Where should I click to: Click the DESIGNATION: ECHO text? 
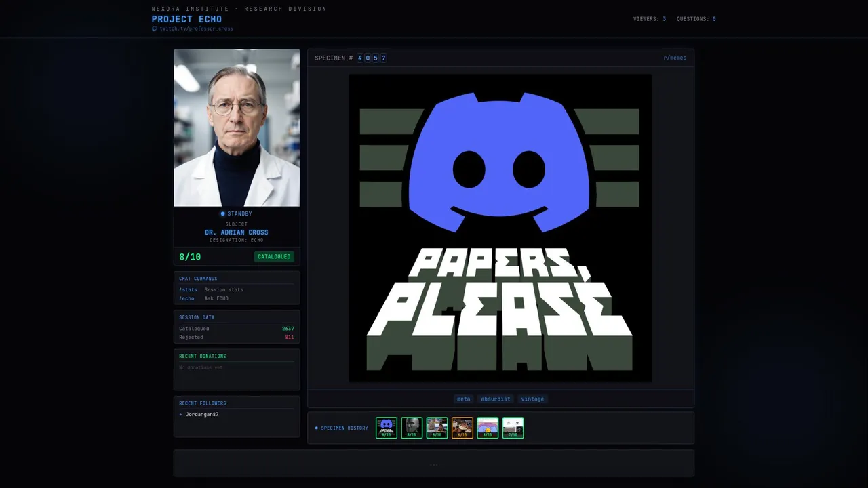click(x=237, y=241)
